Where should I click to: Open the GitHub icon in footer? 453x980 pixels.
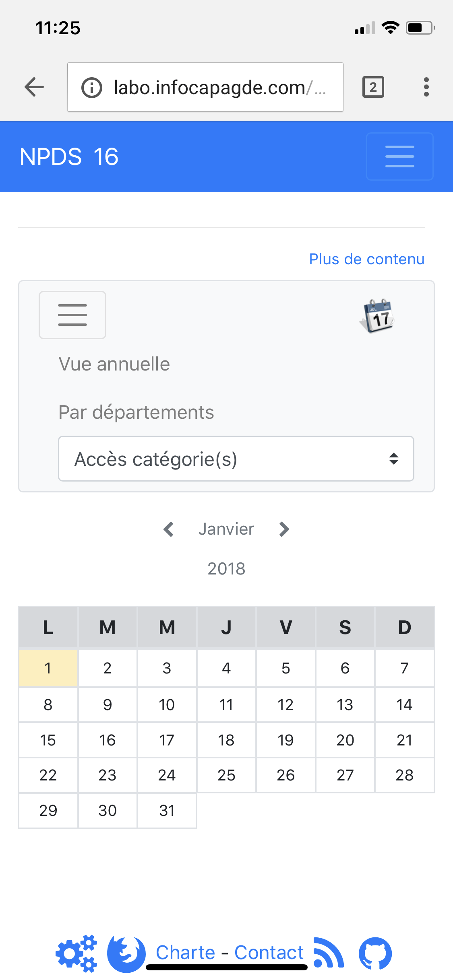click(x=375, y=953)
